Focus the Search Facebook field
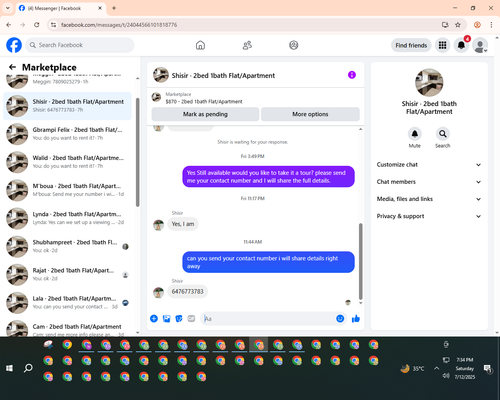Viewport: 500px width, 400px height. pyautogui.click(x=80, y=45)
